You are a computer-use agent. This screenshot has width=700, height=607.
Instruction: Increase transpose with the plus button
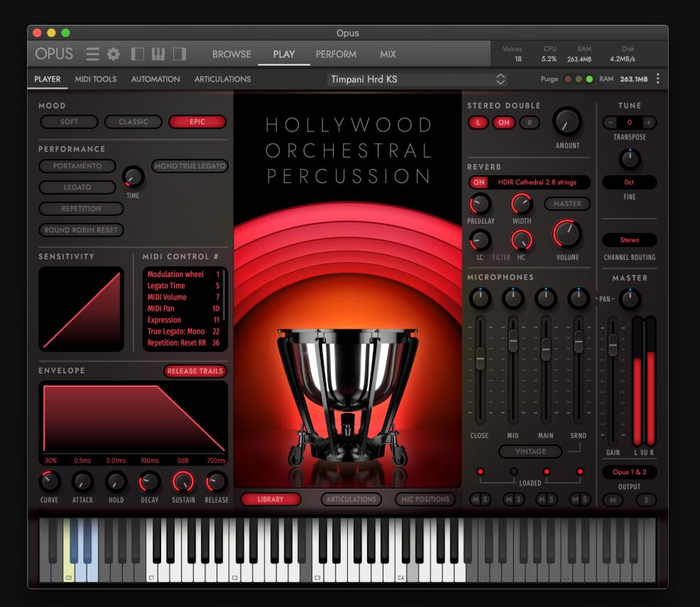(648, 122)
